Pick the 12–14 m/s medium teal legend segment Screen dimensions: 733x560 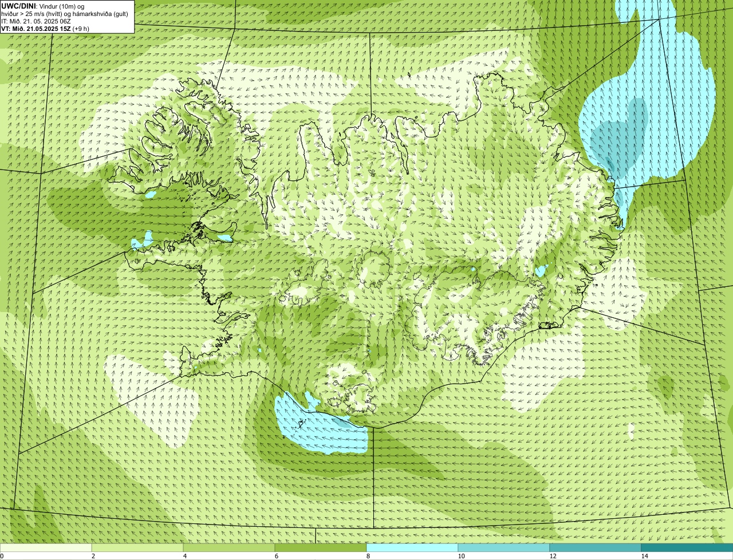click(596, 547)
